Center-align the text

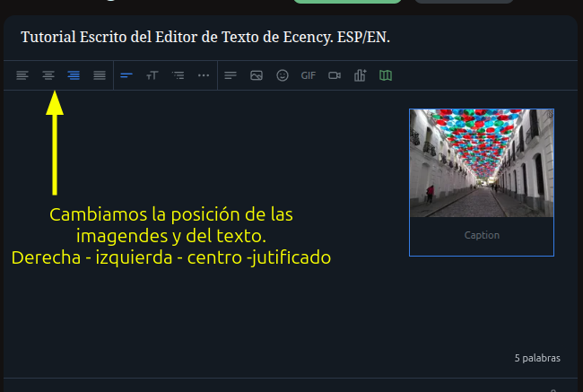click(48, 75)
